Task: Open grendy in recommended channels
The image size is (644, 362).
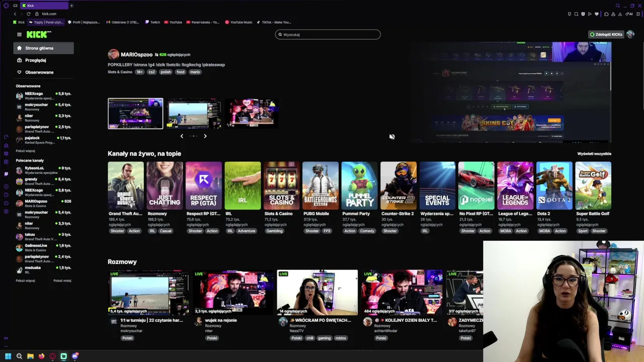Action: coord(43,181)
